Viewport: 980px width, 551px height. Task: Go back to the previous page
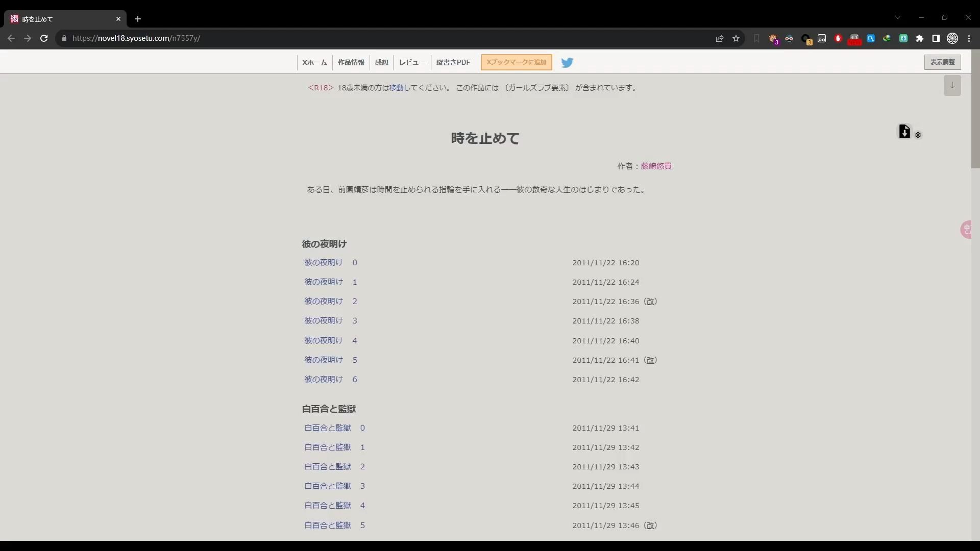point(11,38)
